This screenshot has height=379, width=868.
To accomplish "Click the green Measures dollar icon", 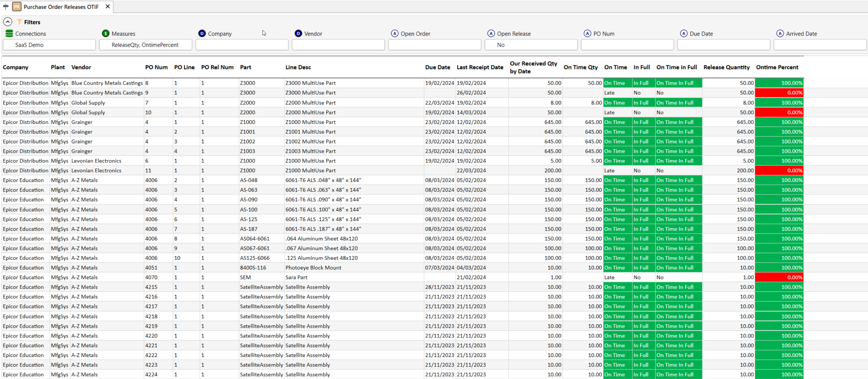I will [106, 33].
